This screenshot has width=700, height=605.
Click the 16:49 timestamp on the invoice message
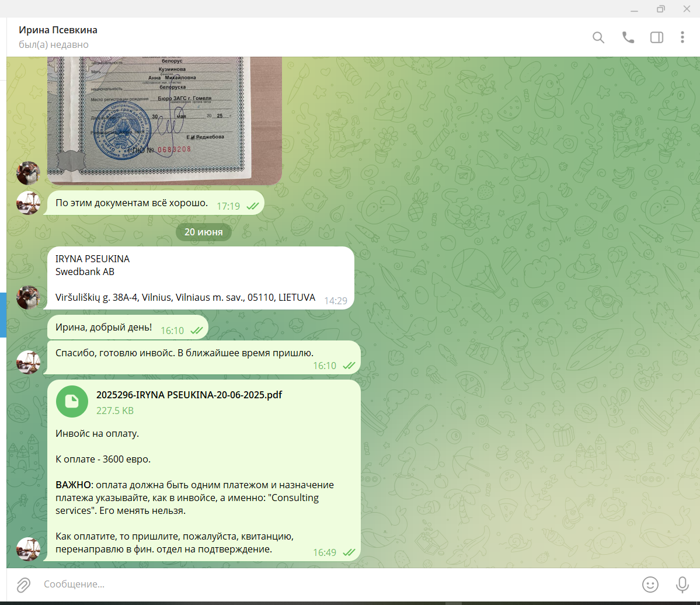325,553
